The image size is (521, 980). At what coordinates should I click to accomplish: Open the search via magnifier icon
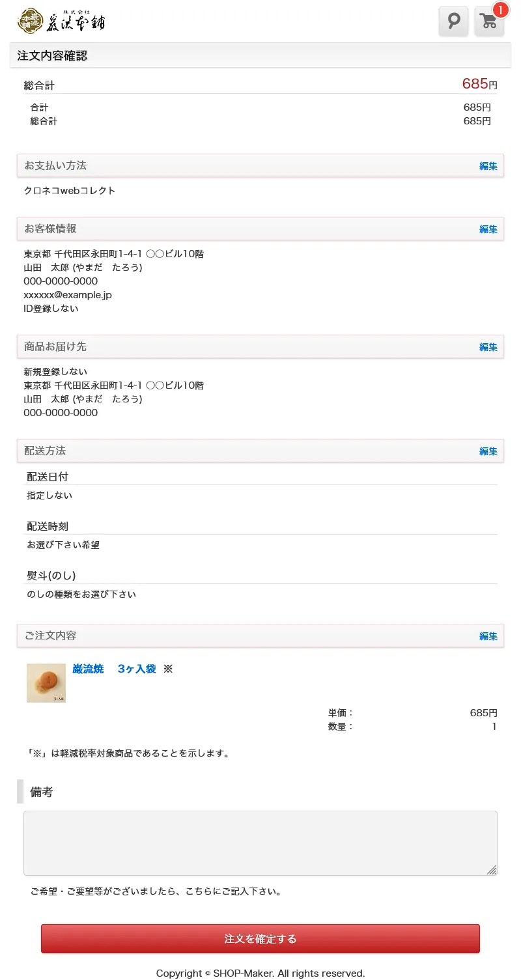453,21
